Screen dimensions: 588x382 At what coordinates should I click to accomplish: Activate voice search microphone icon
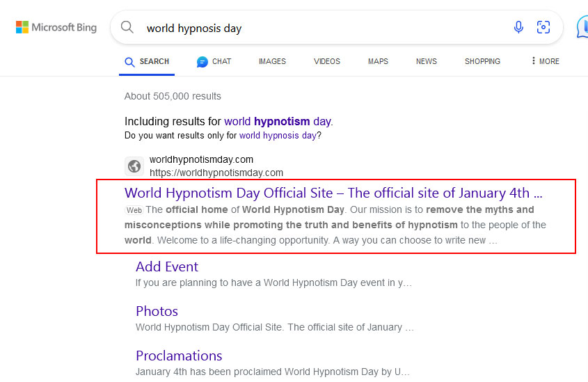(518, 28)
